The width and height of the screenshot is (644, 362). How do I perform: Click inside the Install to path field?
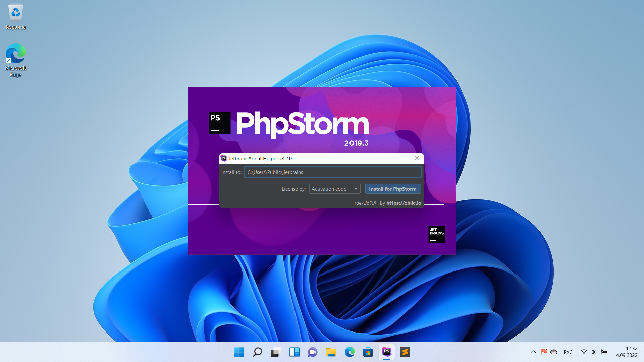coord(332,172)
